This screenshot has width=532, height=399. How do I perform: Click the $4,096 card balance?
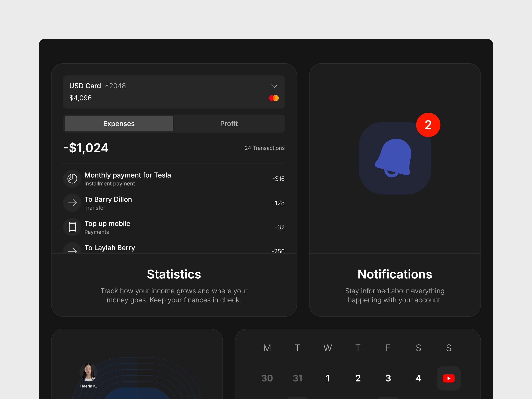click(80, 98)
